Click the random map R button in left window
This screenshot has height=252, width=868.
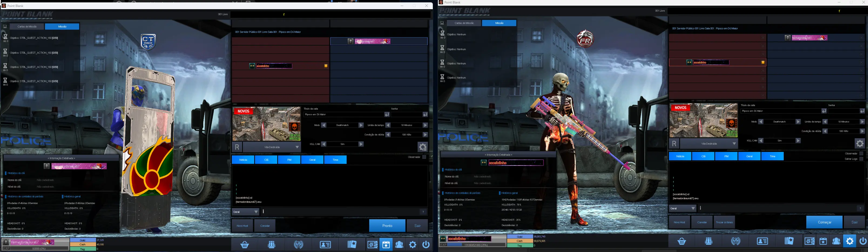click(x=237, y=147)
